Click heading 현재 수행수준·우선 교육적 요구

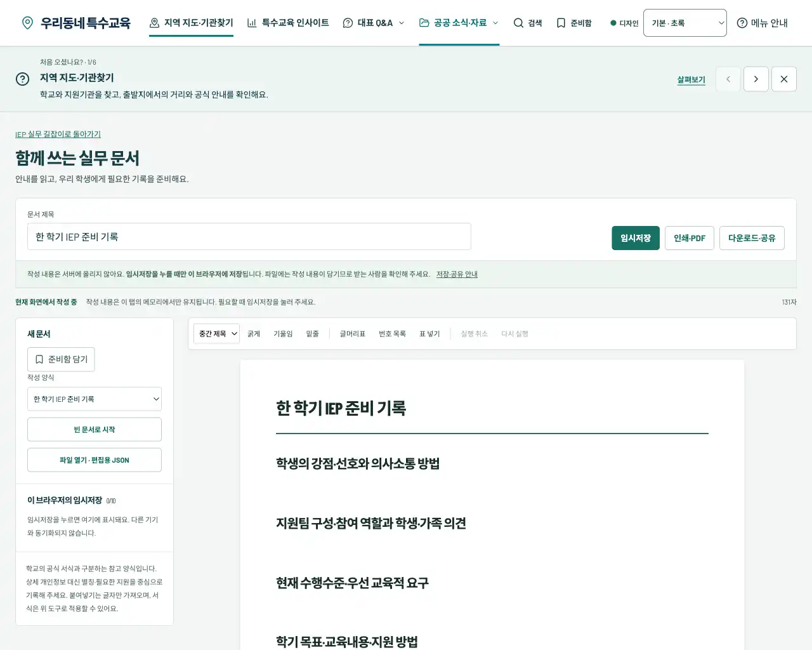click(352, 583)
